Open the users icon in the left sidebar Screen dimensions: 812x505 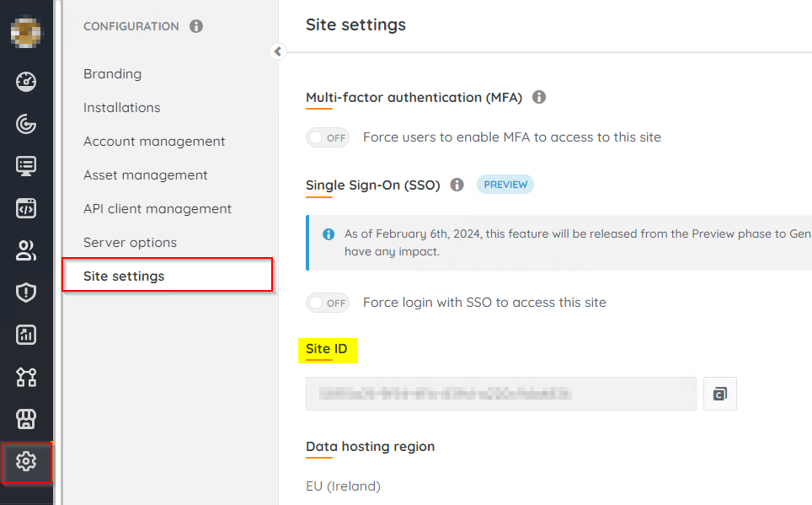click(25, 250)
